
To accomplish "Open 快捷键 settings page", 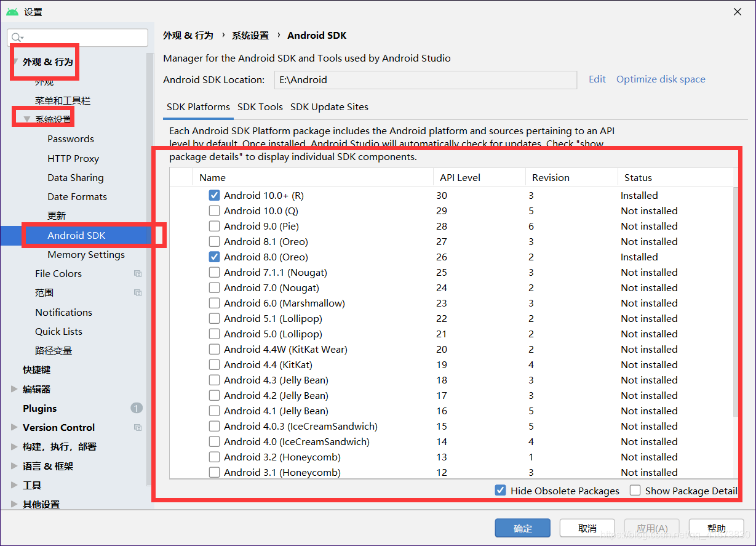I will tap(37, 370).
